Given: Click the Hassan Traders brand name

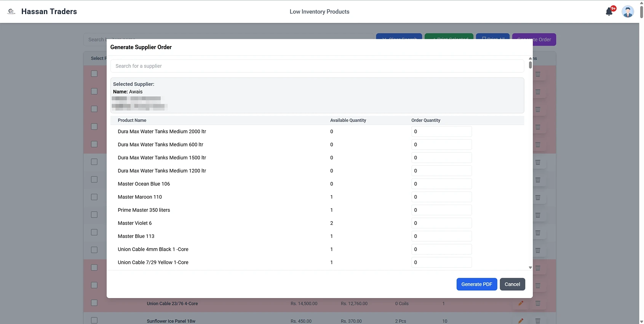Looking at the screenshot, I should 49,11.
